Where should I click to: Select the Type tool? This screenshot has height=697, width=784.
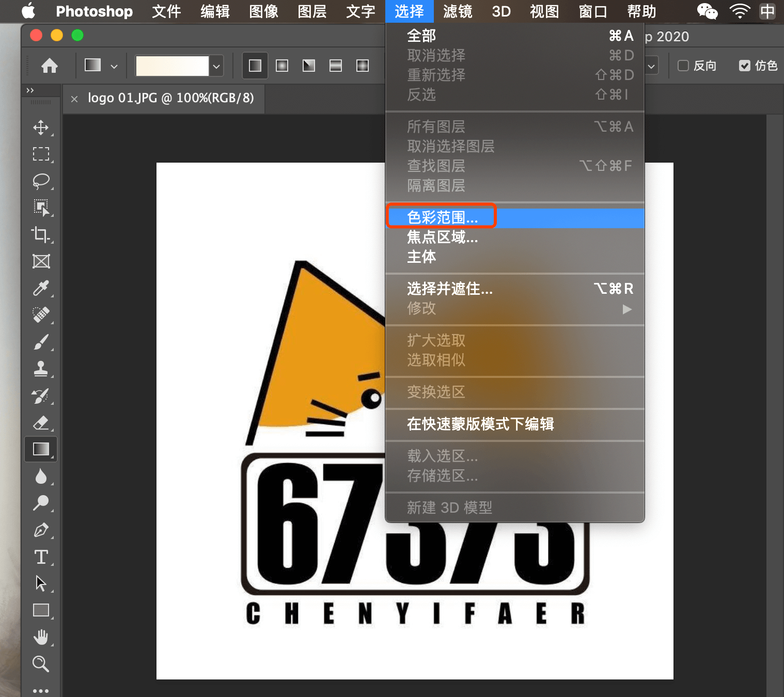pyautogui.click(x=41, y=557)
